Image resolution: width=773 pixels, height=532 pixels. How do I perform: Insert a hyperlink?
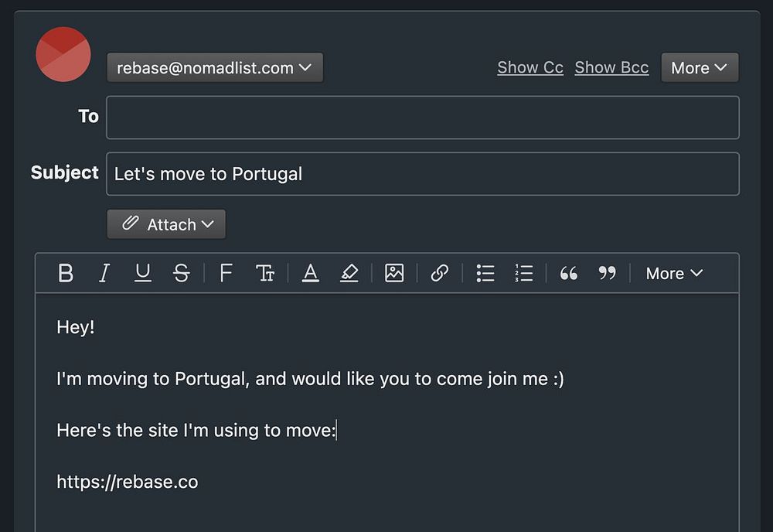pyautogui.click(x=439, y=273)
